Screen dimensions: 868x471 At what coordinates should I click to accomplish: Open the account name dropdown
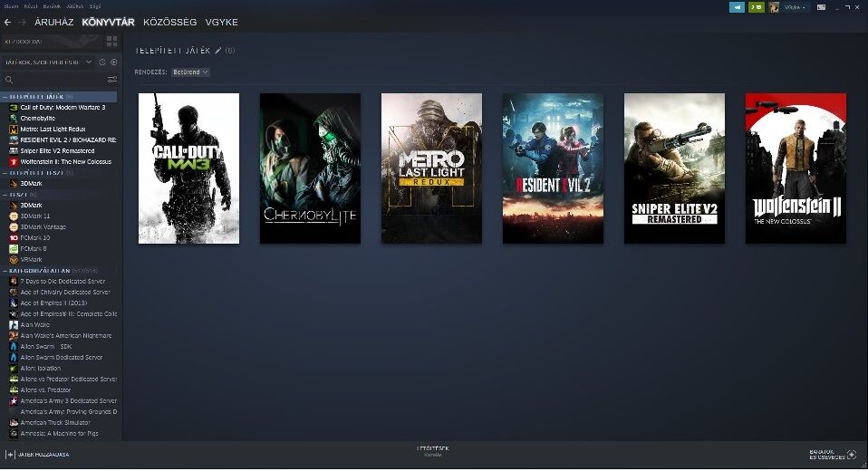pyautogui.click(x=795, y=7)
